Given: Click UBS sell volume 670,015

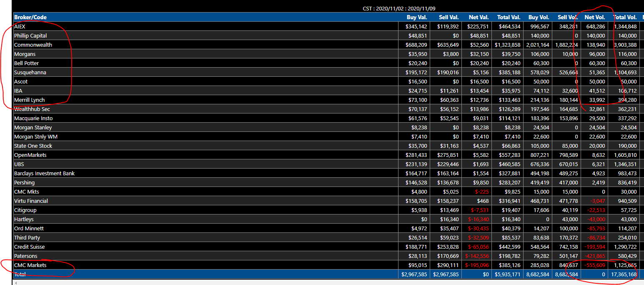Looking at the screenshot, I should (568, 164).
